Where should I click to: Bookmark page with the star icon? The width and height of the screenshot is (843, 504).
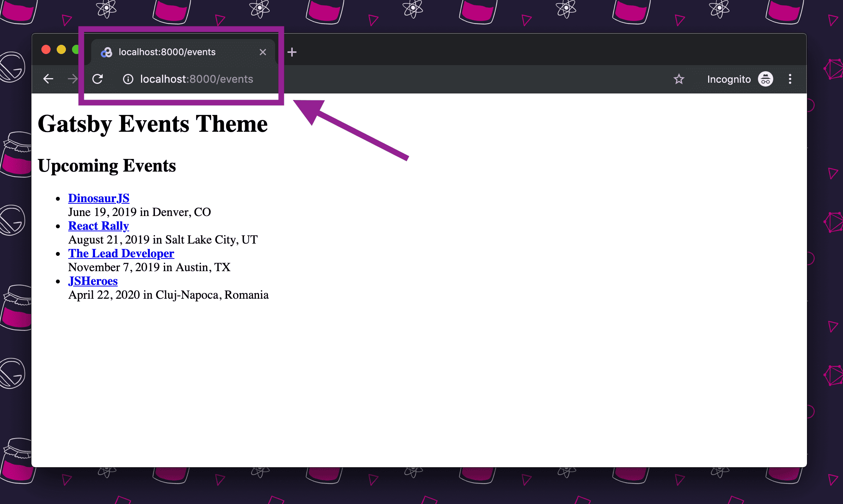click(679, 79)
